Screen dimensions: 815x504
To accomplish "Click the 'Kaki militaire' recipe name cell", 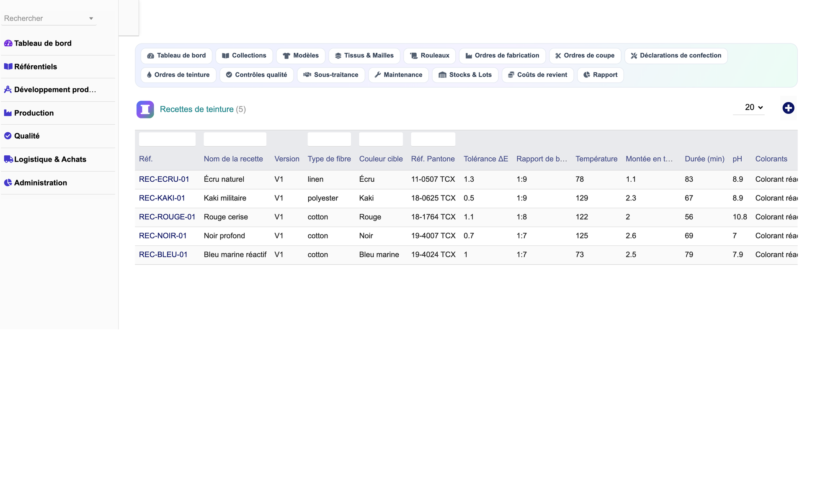I will click(x=225, y=198).
